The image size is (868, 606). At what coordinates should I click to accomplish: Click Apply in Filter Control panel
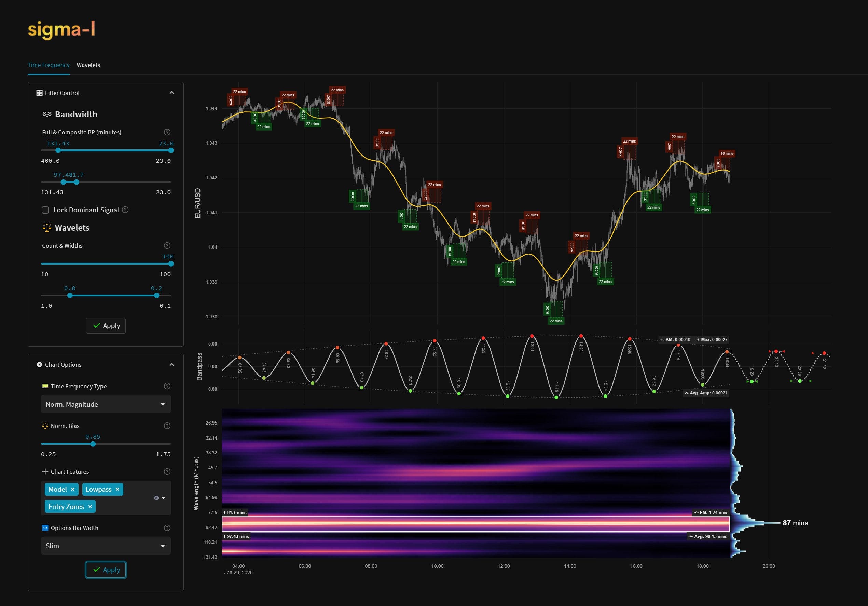point(106,326)
